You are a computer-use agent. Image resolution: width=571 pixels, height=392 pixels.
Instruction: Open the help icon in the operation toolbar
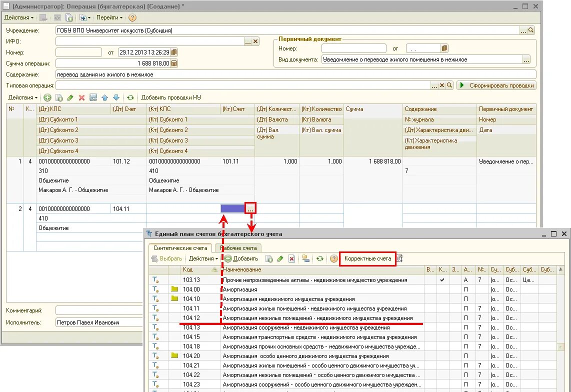coord(132,17)
